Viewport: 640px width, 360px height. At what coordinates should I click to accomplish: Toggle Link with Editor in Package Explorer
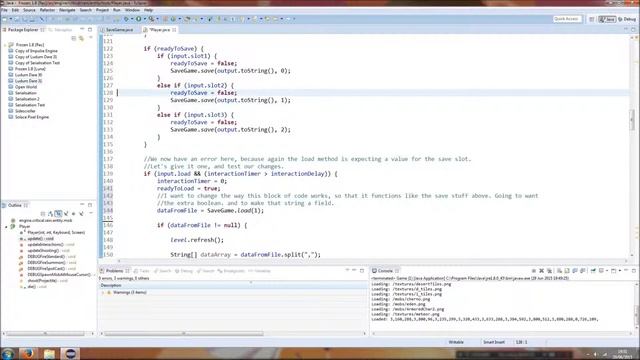point(82,38)
